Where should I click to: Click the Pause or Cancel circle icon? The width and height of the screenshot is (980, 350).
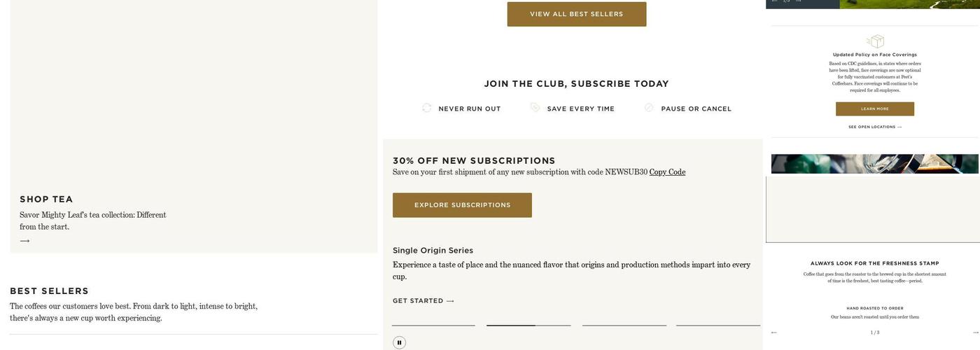[x=649, y=108]
